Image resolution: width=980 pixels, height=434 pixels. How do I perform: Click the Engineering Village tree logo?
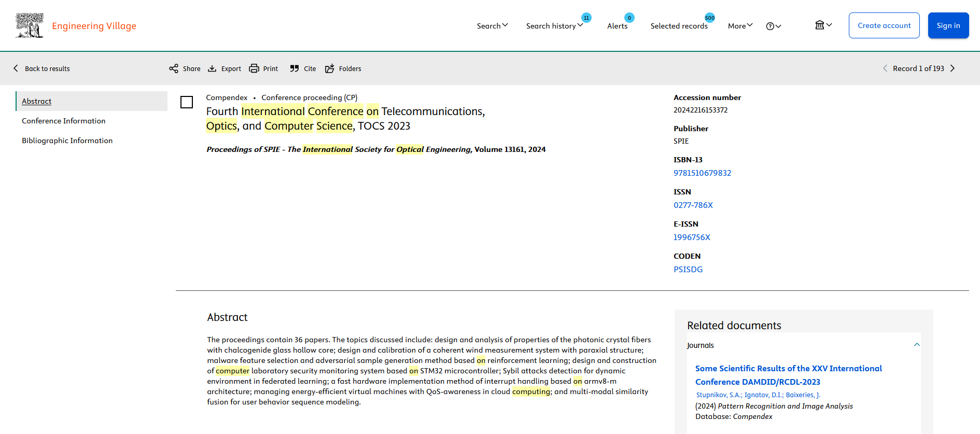(30, 25)
